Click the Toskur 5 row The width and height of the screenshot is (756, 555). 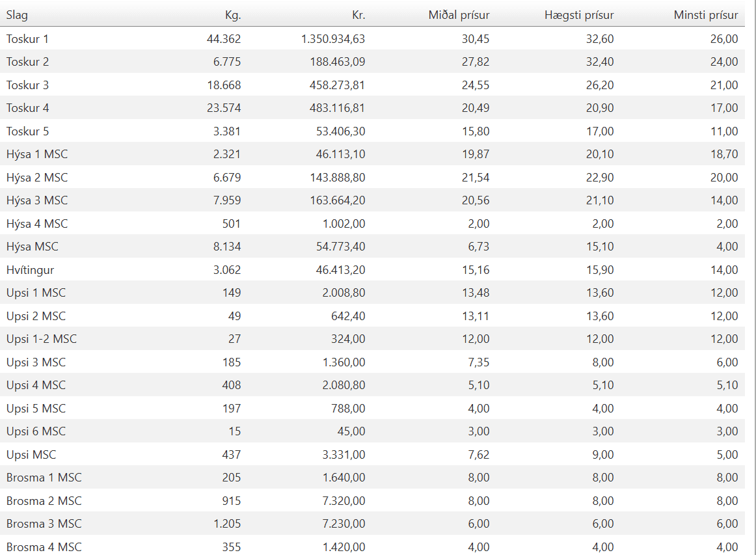point(27,131)
